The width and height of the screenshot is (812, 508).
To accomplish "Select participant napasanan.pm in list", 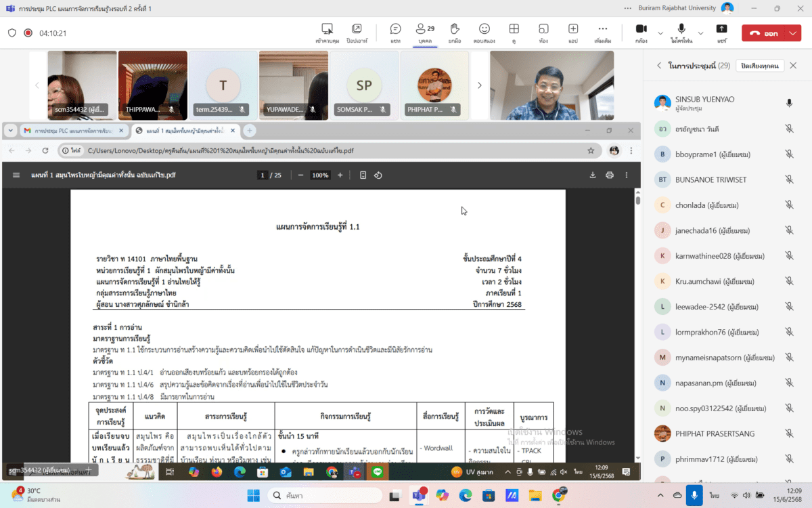I will pos(725,383).
